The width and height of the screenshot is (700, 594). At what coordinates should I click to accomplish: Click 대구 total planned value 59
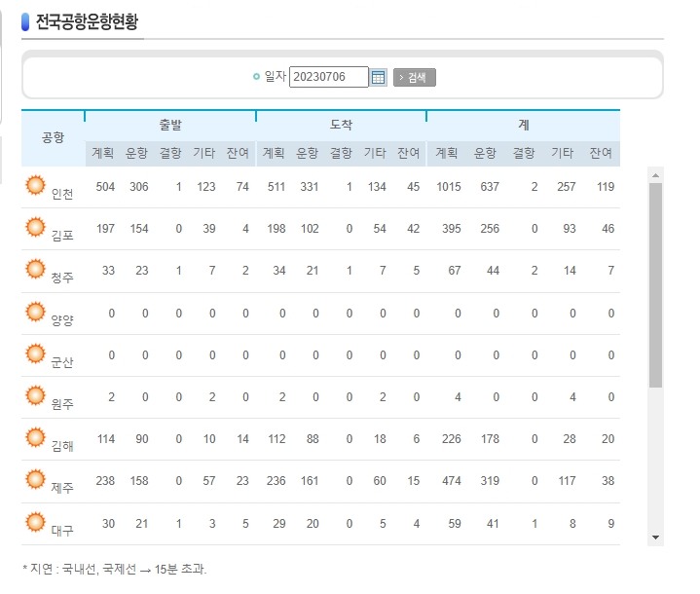point(455,524)
